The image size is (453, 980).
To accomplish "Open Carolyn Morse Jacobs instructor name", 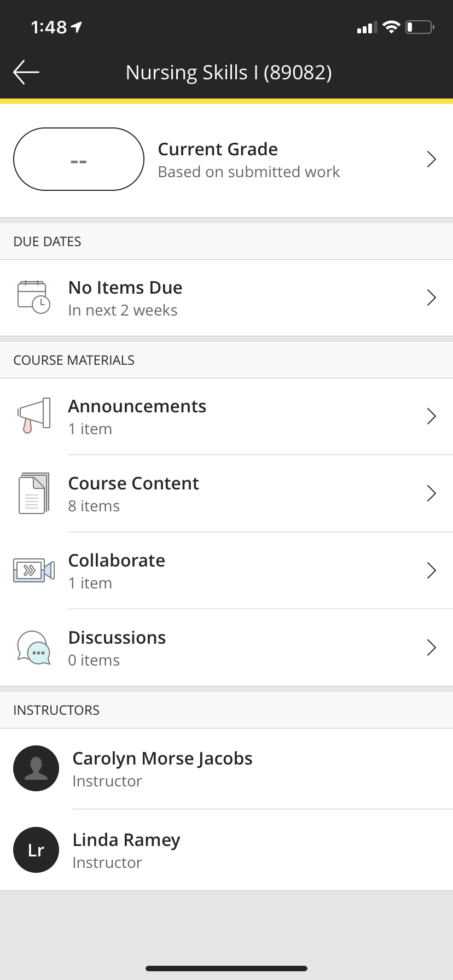I will pos(162,759).
